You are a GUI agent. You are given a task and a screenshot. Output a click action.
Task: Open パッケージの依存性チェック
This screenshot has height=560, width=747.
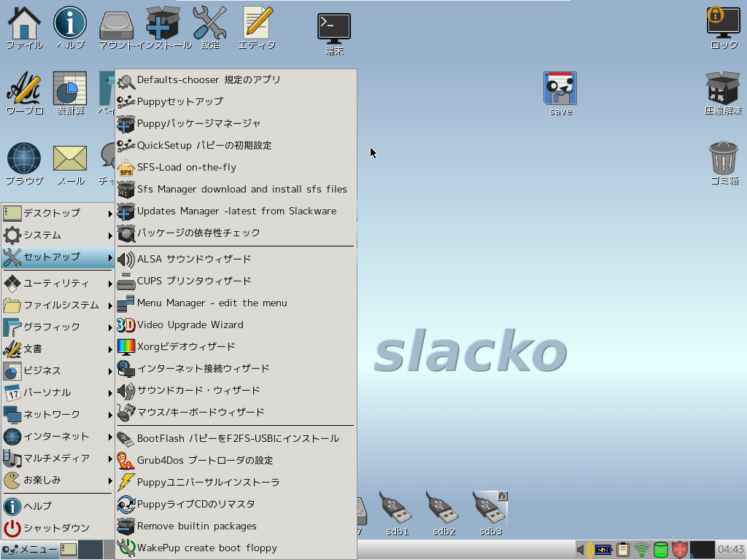236,233
